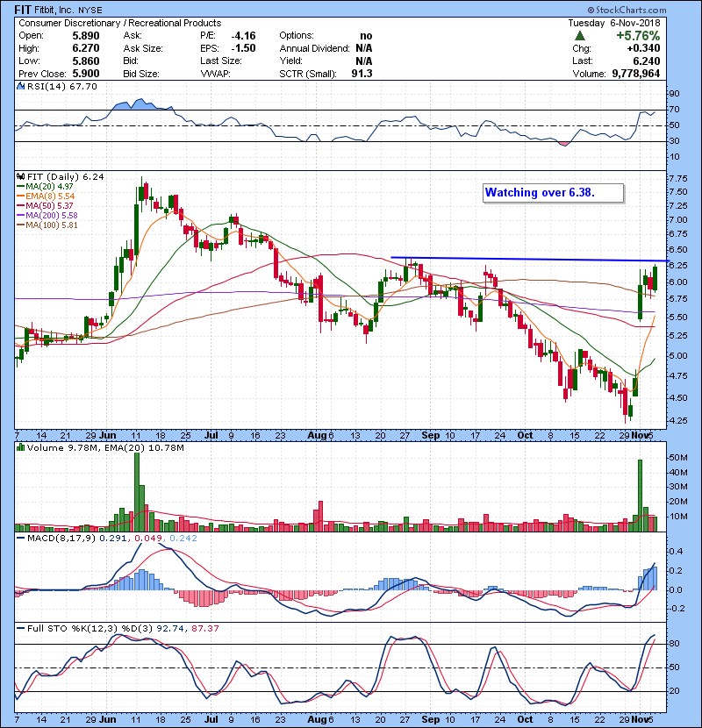Click the Last price 6.240
The width and height of the screenshot is (702, 728).
pos(647,61)
